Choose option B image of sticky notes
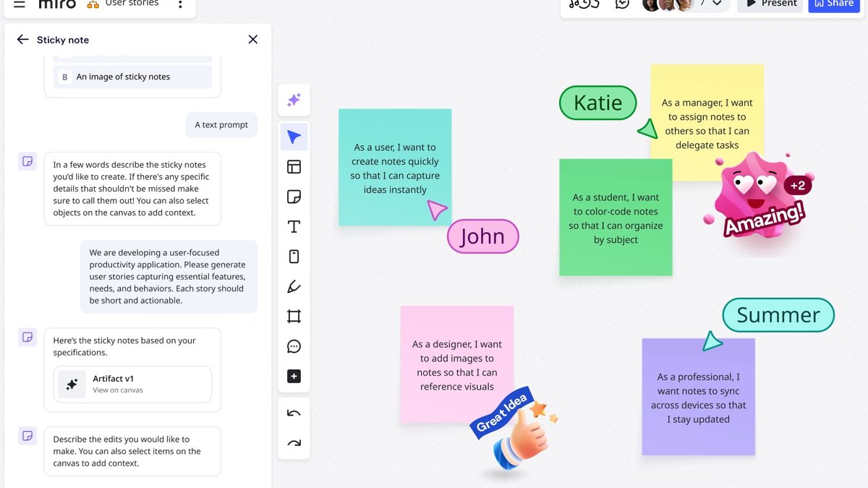868x488 pixels. (133, 77)
